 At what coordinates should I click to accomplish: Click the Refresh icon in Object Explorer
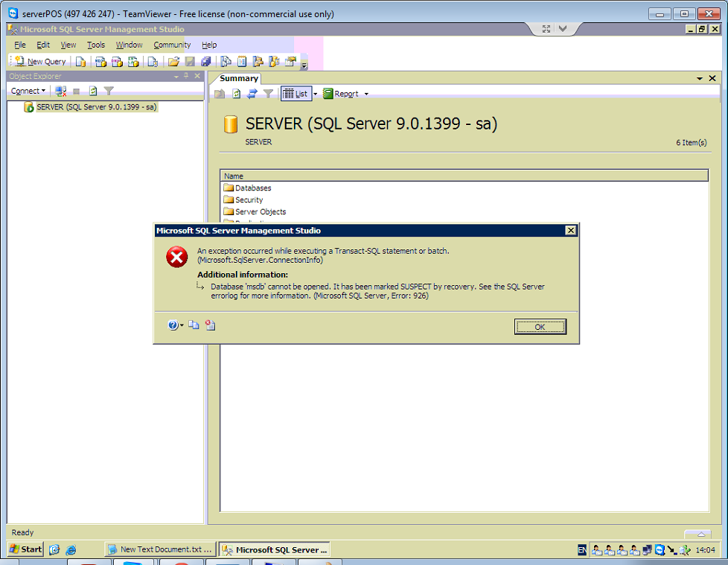coord(93,91)
